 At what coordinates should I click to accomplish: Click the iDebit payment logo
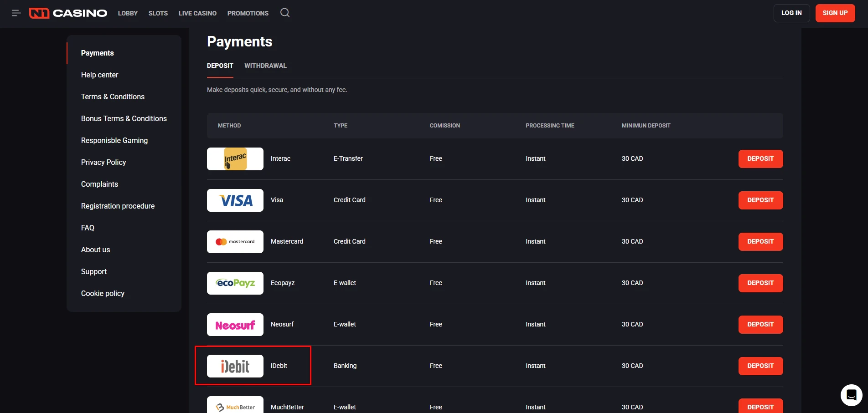tap(235, 366)
